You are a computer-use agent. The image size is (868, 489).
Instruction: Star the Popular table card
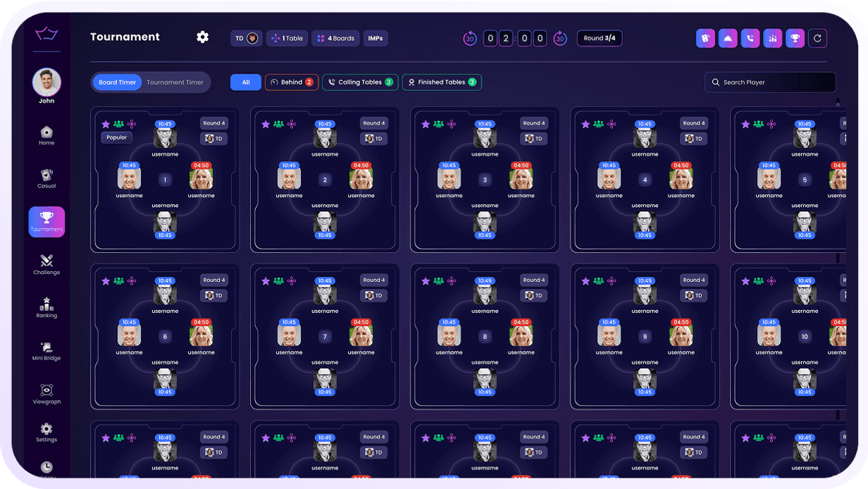pyautogui.click(x=104, y=123)
